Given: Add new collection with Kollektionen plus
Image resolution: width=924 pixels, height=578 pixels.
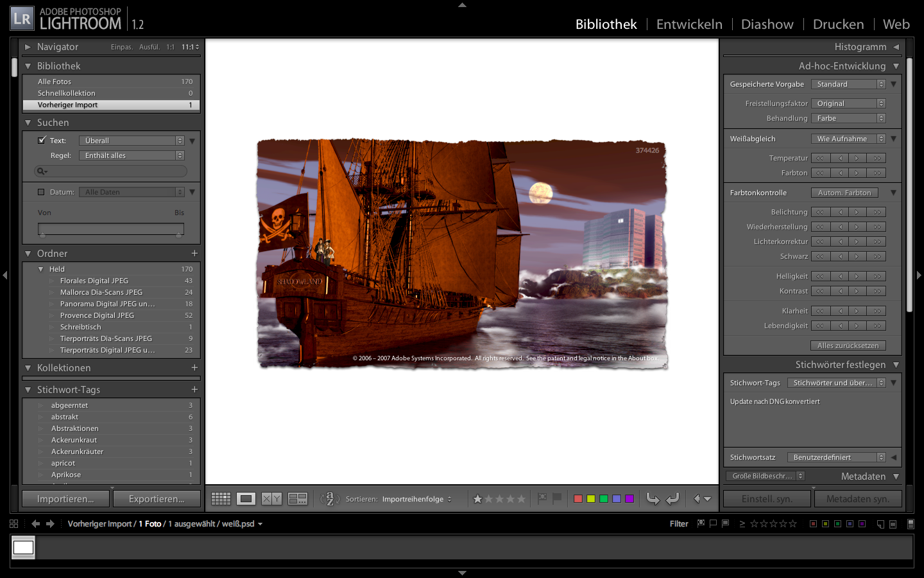Looking at the screenshot, I should tap(194, 368).
